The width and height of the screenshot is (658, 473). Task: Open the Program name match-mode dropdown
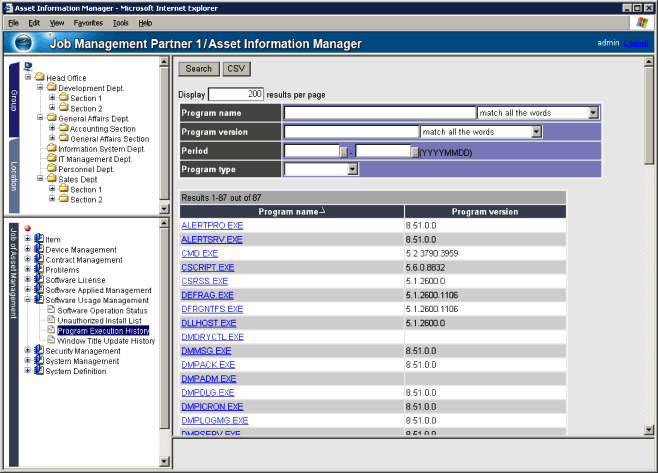(593, 113)
